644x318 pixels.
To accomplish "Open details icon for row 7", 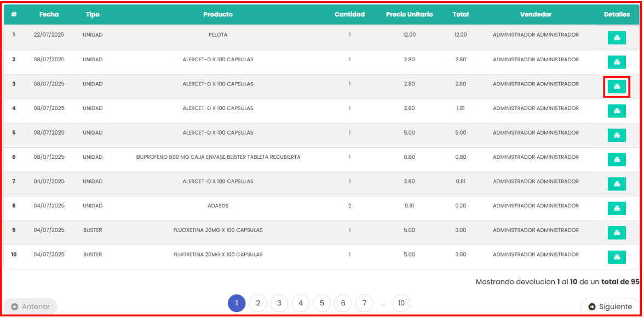I will pyautogui.click(x=617, y=184).
